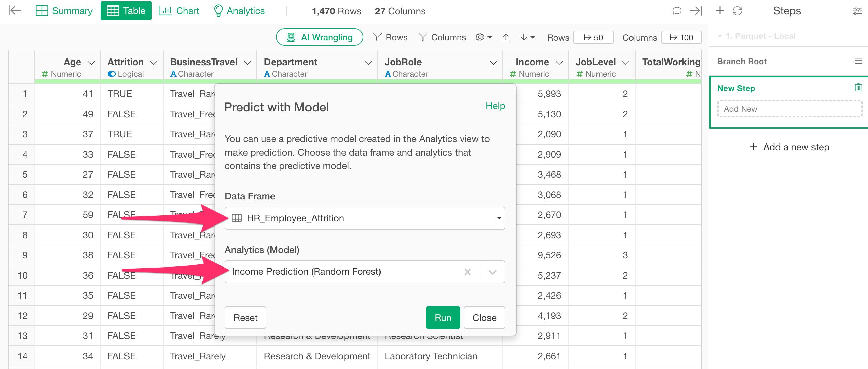868x369 pixels.
Task: Expand the Analytics (Model) dropdown chevron
Action: point(492,272)
